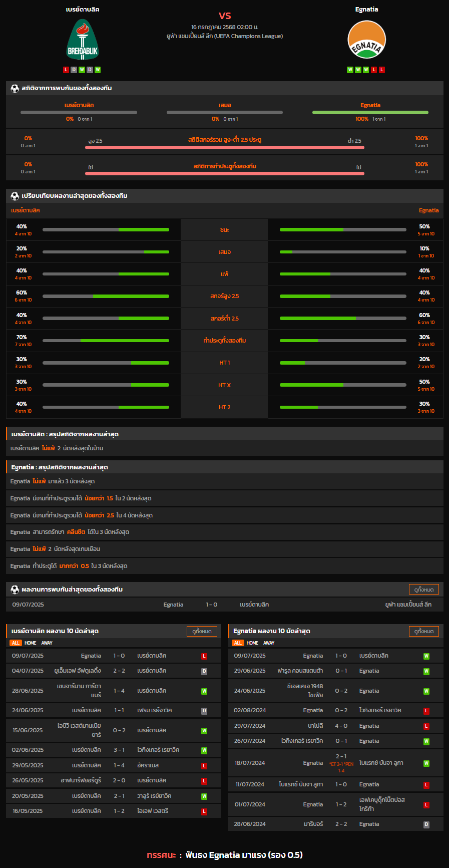Click the L badge in 16/05/2025 Breidablik row
Image resolution: width=449 pixels, height=868 pixels.
point(204,811)
